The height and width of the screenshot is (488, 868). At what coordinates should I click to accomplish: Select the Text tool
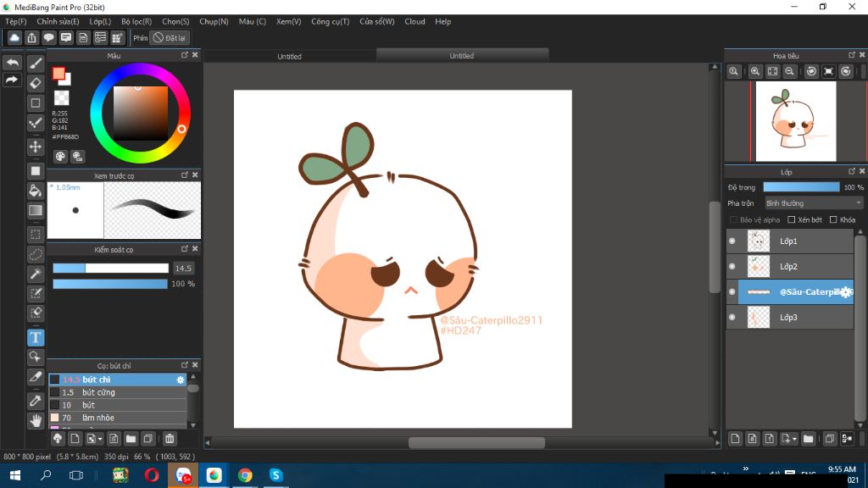click(36, 337)
